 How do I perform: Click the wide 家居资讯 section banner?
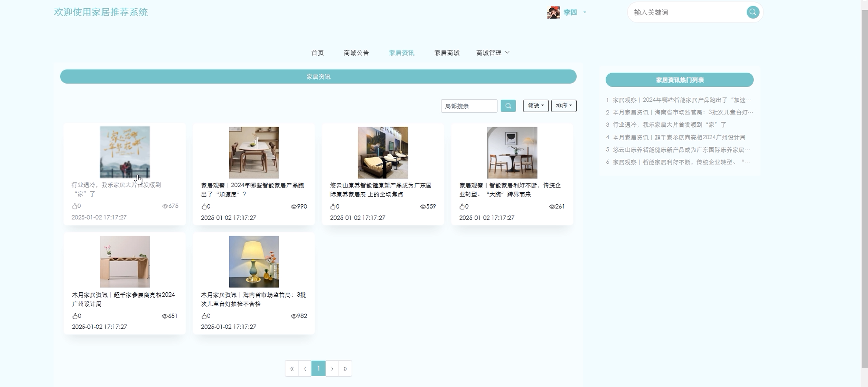[318, 77]
